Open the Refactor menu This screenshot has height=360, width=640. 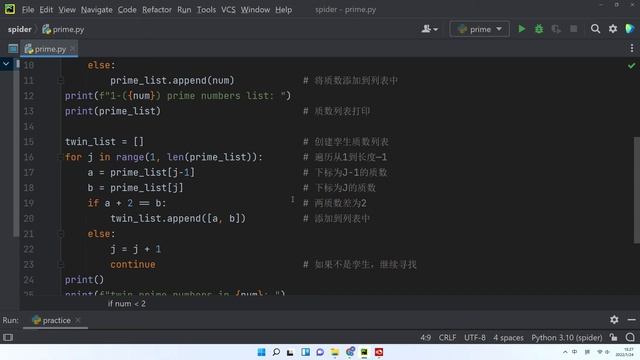157,9
